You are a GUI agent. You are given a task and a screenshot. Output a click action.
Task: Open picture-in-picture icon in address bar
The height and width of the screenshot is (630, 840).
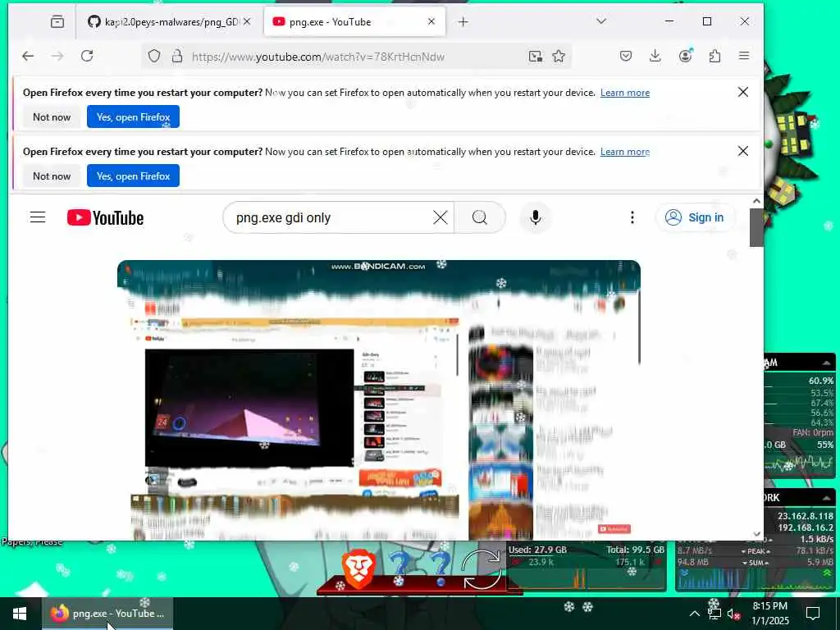535,57
